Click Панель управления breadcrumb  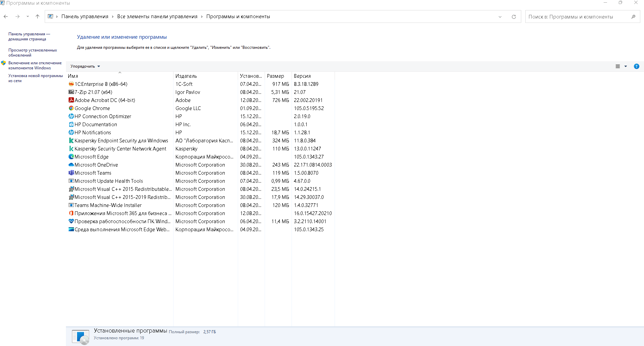tap(85, 16)
